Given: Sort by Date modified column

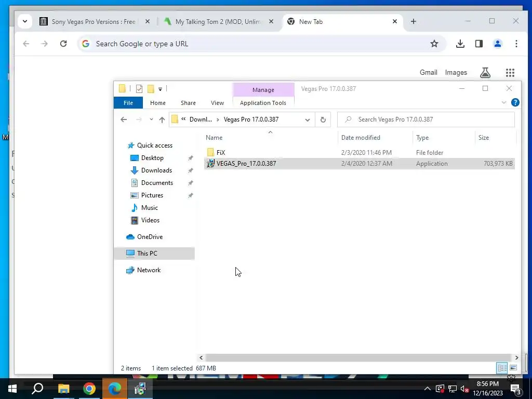Looking at the screenshot, I should [361, 137].
